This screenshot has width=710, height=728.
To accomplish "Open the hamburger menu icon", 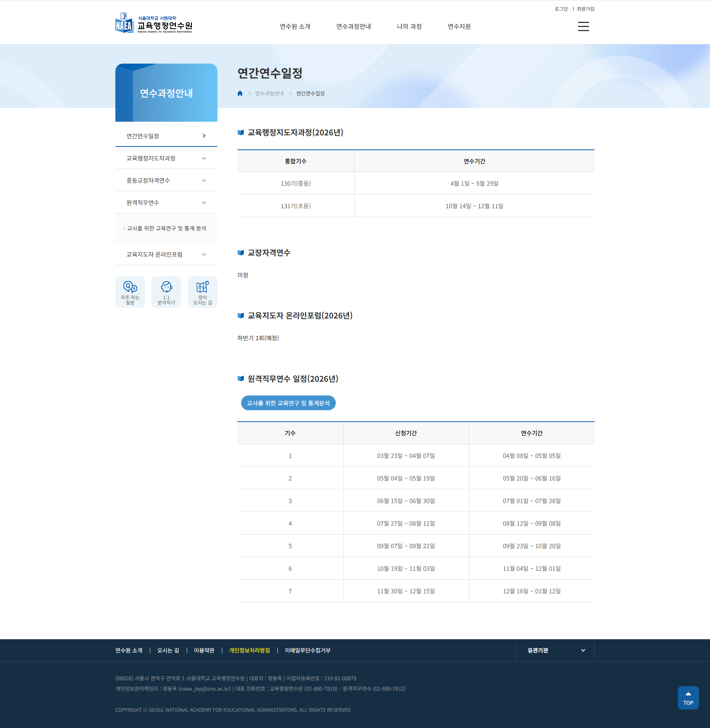I will (x=583, y=27).
